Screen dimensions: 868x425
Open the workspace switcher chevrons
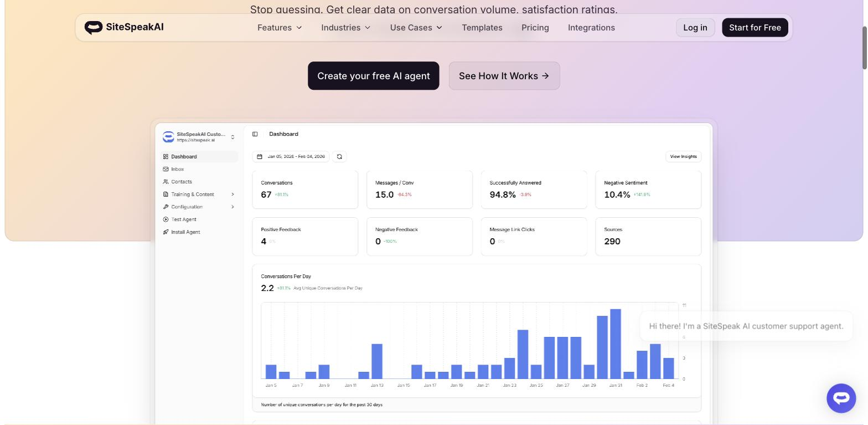[232, 137]
